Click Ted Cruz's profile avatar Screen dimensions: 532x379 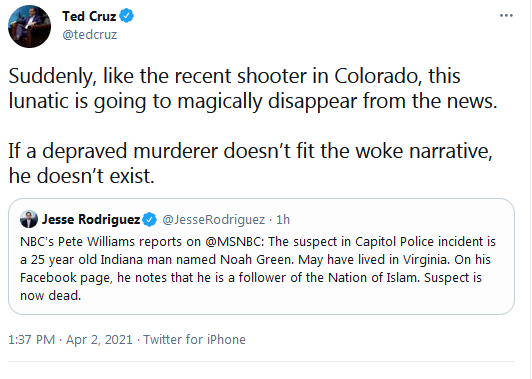30,26
